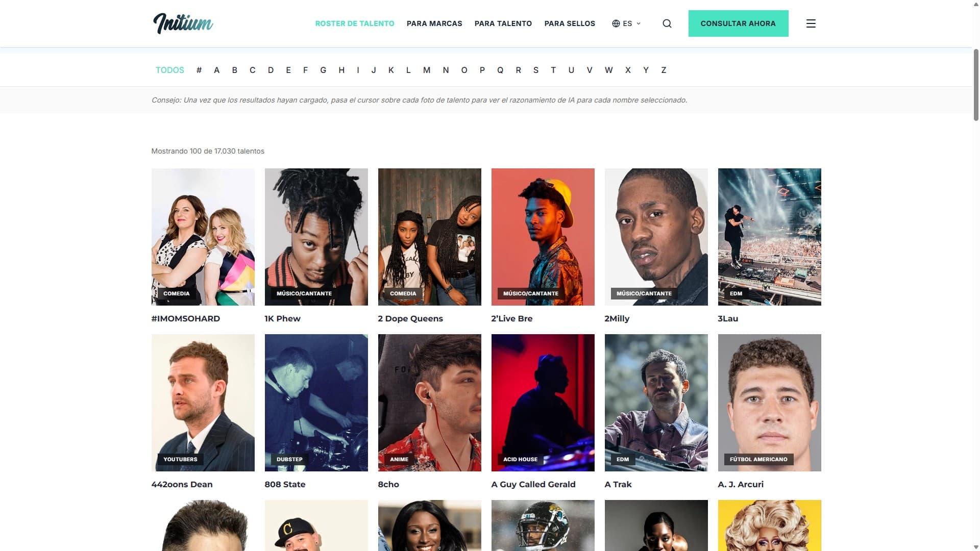The width and height of the screenshot is (980, 551).
Task: Click the page vertical scrollbar thumb
Action: pyautogui.click(x=975, y=85)
